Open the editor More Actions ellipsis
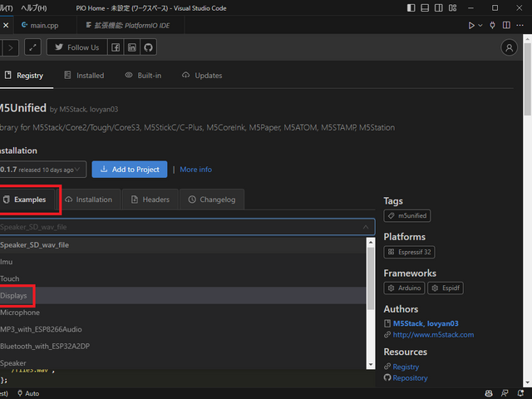 click(520, 26)
